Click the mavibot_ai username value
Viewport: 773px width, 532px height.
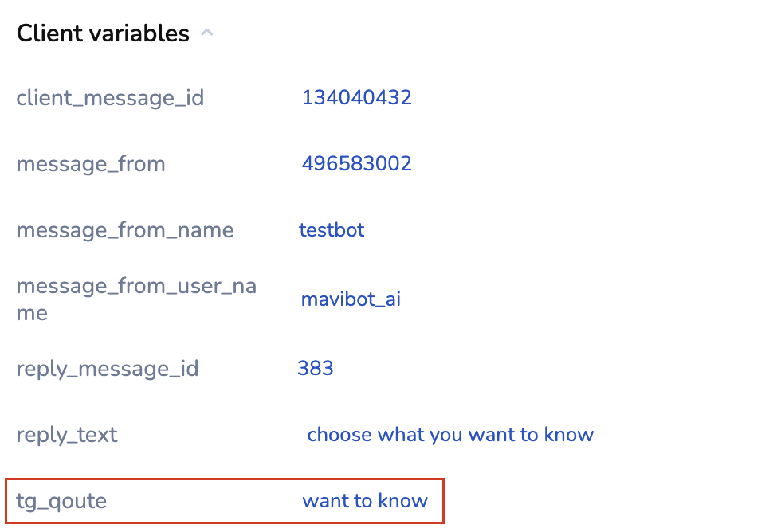click(351, 299)
